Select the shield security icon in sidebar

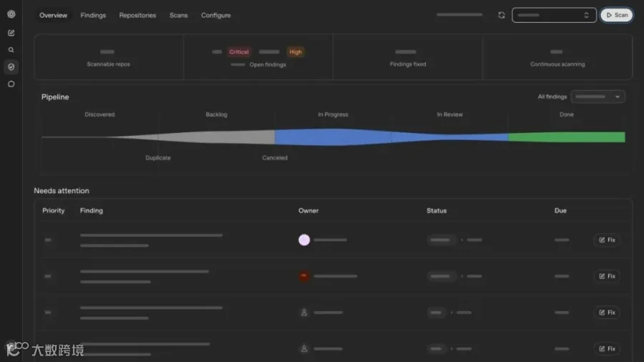pyautogui.click(x=11, y=67)
